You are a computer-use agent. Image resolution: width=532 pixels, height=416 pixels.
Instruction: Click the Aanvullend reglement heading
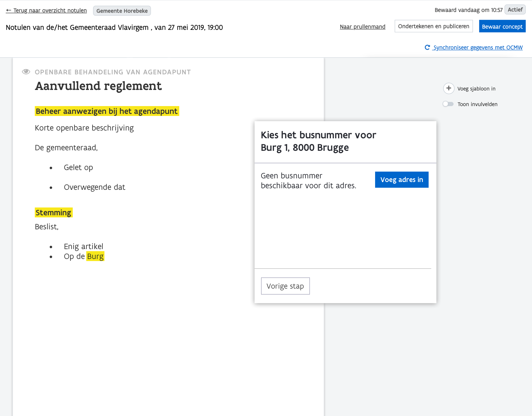tap(98, 86)
